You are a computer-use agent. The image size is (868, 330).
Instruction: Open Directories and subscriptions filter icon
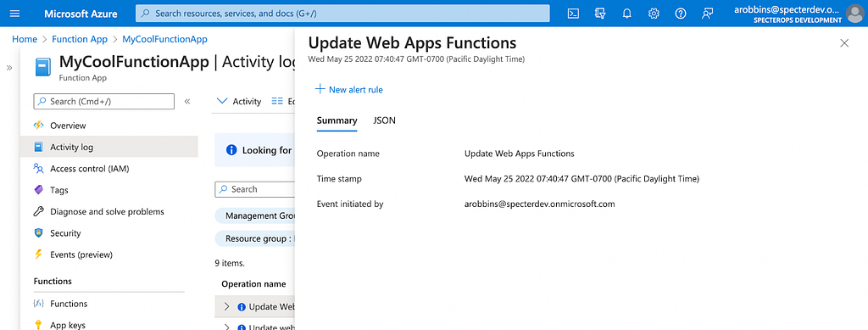600,14
